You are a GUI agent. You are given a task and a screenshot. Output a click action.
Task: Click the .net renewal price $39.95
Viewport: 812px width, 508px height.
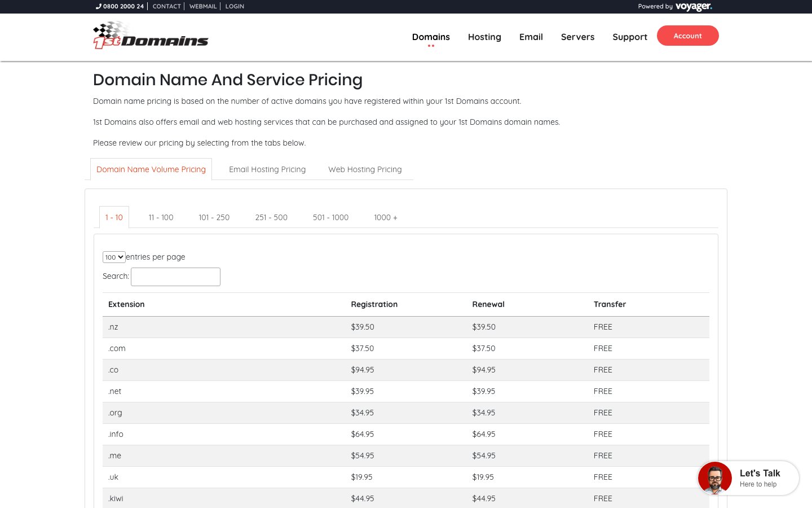(x=484, y=391)
